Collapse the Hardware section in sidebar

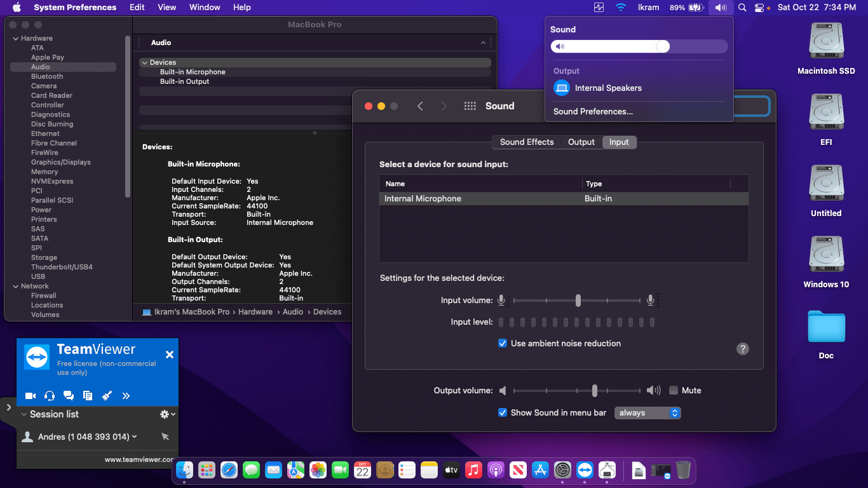[15, 39]
